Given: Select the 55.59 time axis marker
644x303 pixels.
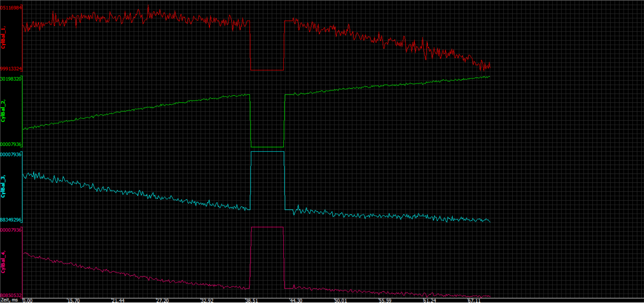Looking at the screenshot, I should click(385, 301).
